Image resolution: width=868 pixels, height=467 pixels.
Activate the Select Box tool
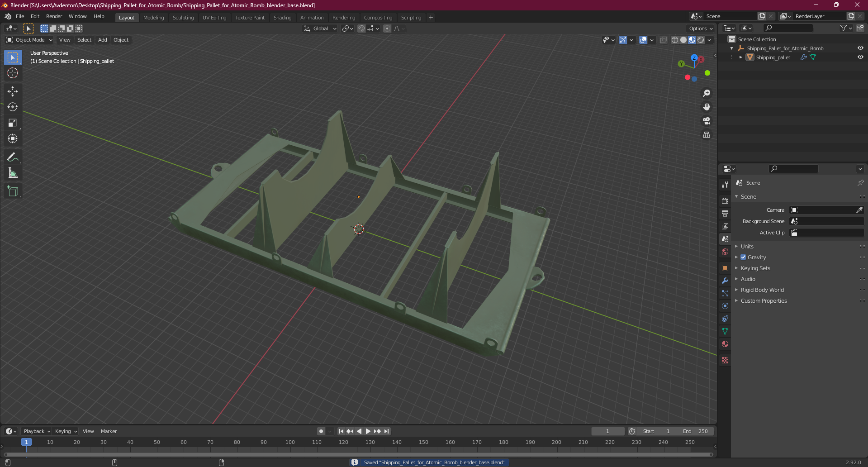[x=13, y=57]
